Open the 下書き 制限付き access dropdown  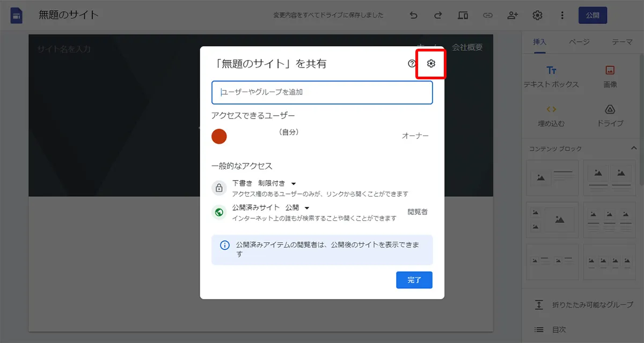(x=294, y=183)
